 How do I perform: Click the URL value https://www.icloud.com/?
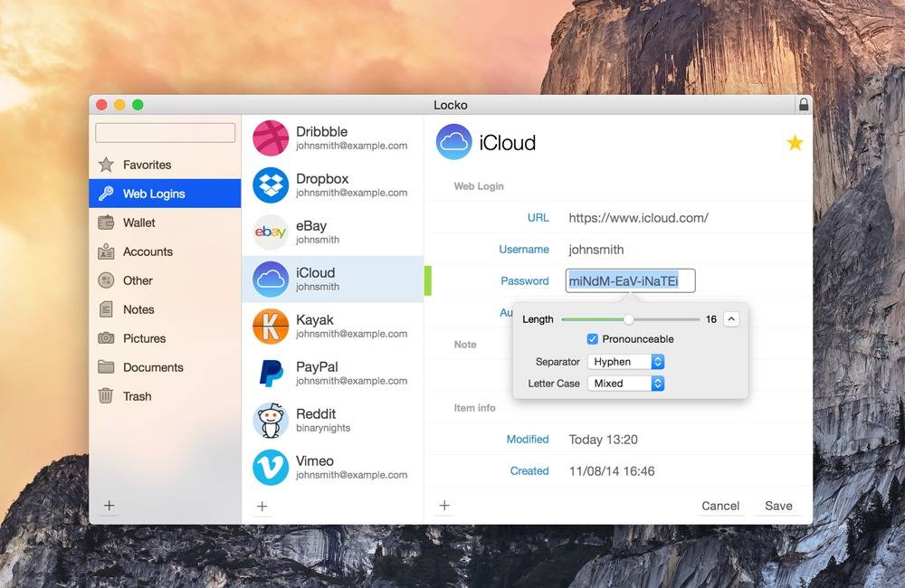click(638, 217)
